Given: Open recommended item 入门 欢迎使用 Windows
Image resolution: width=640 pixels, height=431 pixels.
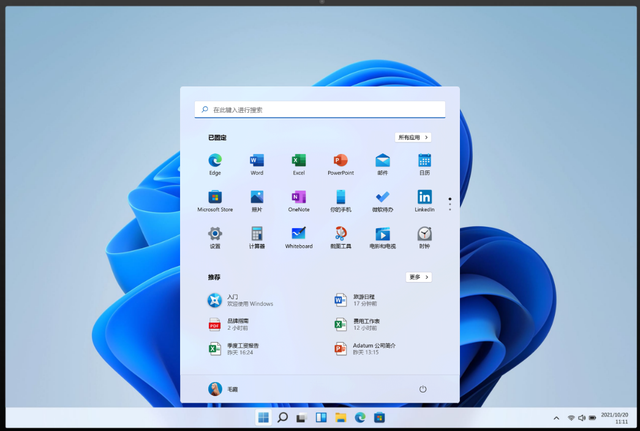Looking at the screenshot, I should click(x=240, y=300).
